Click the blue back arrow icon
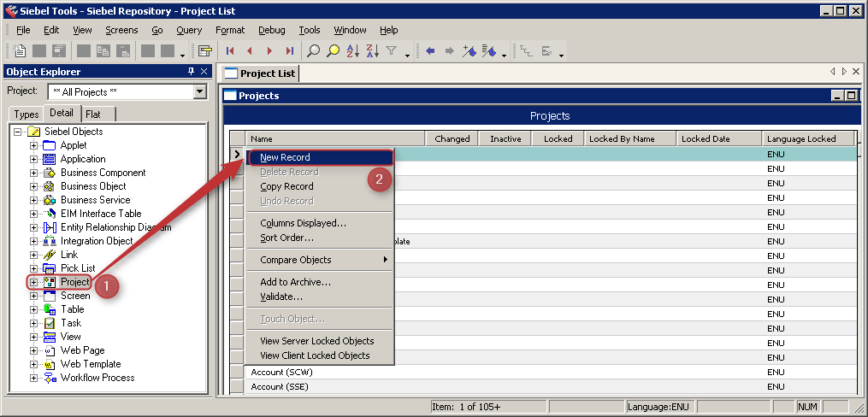Image resolution: width=868 pixels, height=417 pixels. click(x=430, y=51)
